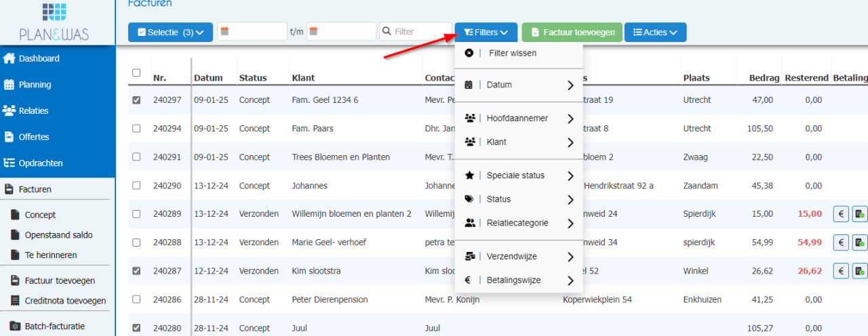Click the Relaties people icon
Screen dimensions: 868x336
point(9,110)
